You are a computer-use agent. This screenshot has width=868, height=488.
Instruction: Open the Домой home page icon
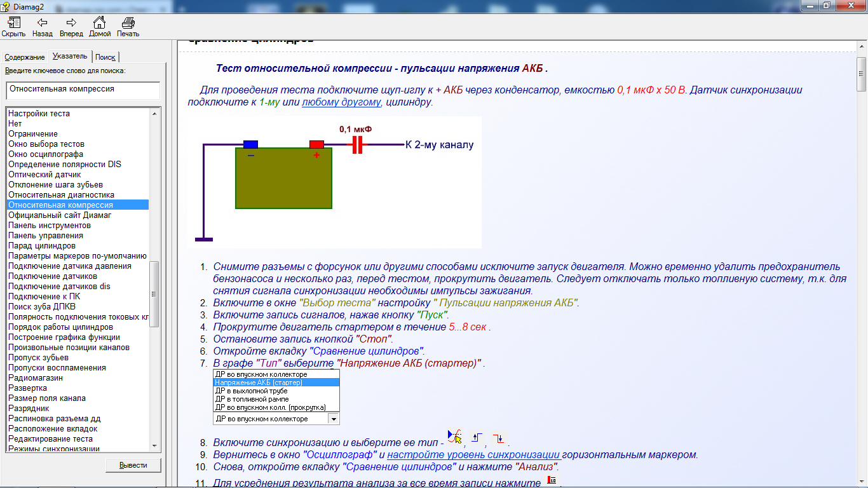tap(100, 27)
